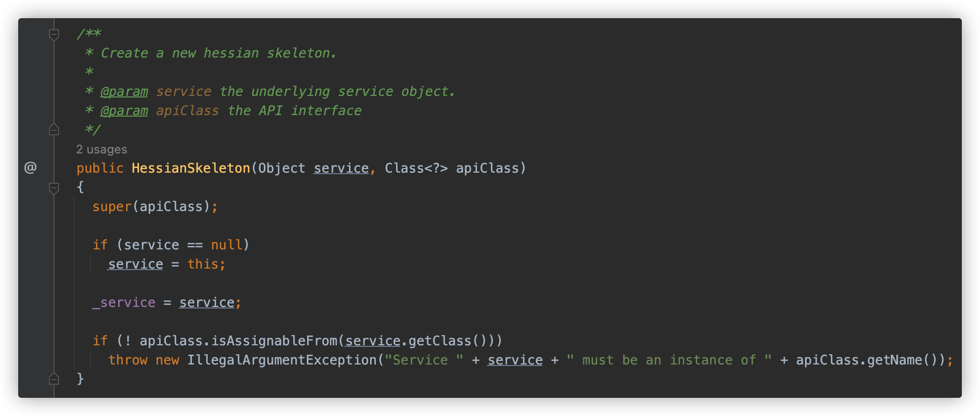Click the fold end marker beside the closing brace
This screenshot has height=416, width=980.
point(54,379)
